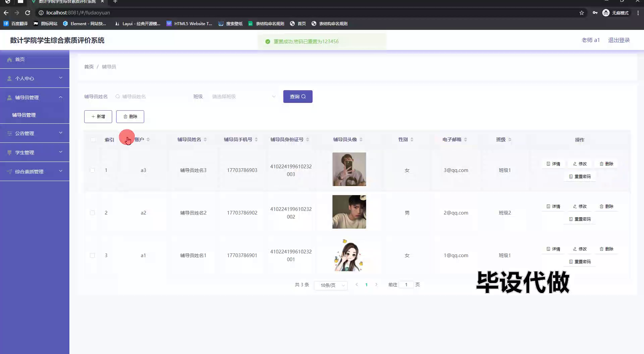Click 重置密码 for row a3
This screenshot has height=354, width=644.
tap(580, 176)
